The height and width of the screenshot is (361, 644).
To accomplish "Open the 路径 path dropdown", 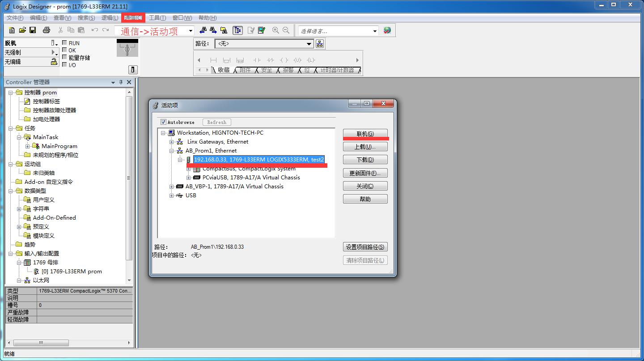I will [309, 43].
